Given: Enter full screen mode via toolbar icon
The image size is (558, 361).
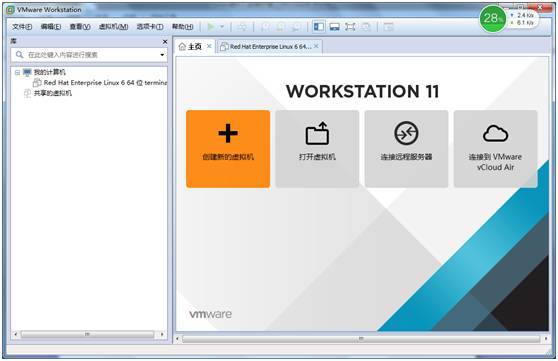Looking at the screenshot, I should [350, 27].
